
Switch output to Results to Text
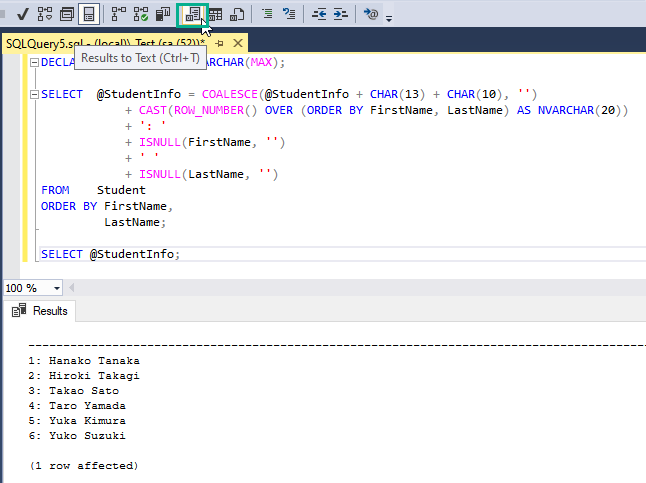(x=192, y=14)
